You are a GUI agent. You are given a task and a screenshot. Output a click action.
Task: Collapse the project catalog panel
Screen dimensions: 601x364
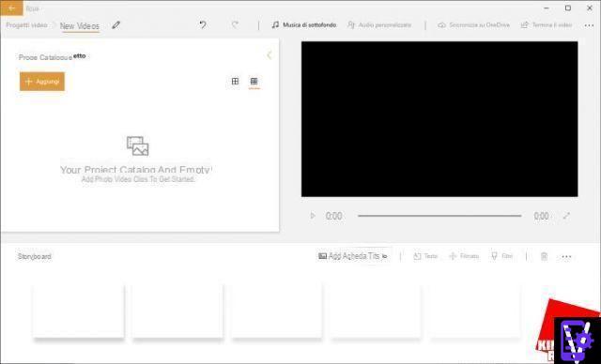coord(270,55)
